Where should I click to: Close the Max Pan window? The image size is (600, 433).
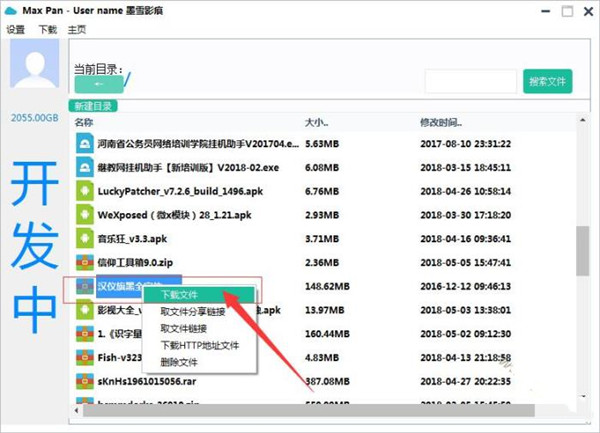[x=589, y=11]
